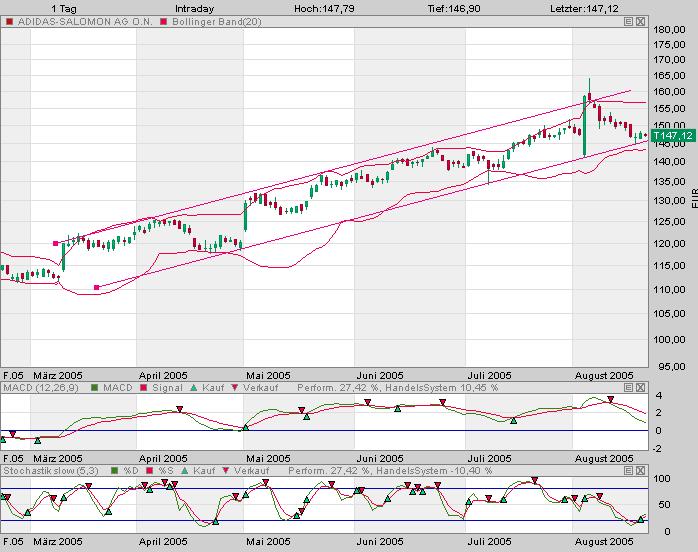The width and height of the screenshot is (698, 552).
Task: Switch to Intraday view
Action: coord(194,7)
